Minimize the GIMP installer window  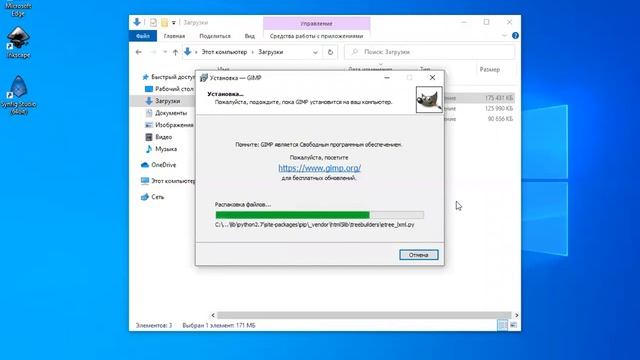coord(387,78)
